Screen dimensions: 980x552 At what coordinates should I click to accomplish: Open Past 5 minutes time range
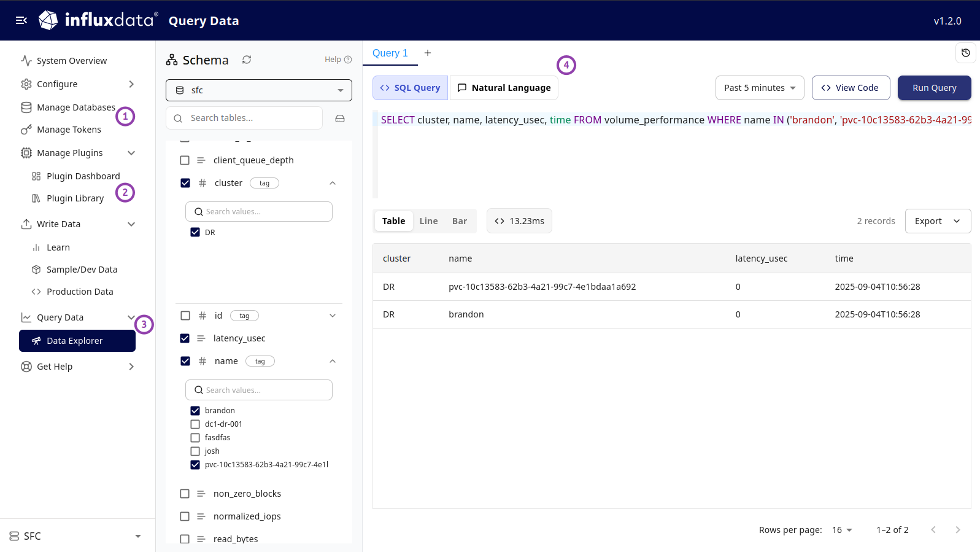[x=760, y=88]
